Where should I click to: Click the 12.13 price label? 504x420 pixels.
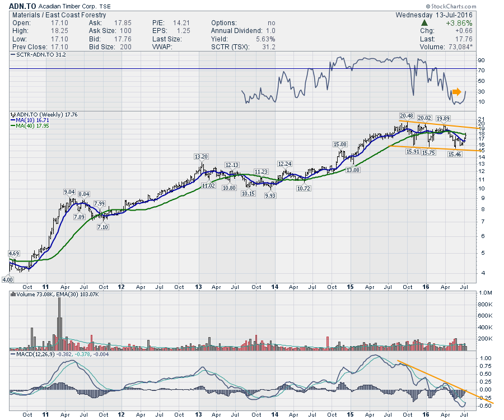coord(232,165)
